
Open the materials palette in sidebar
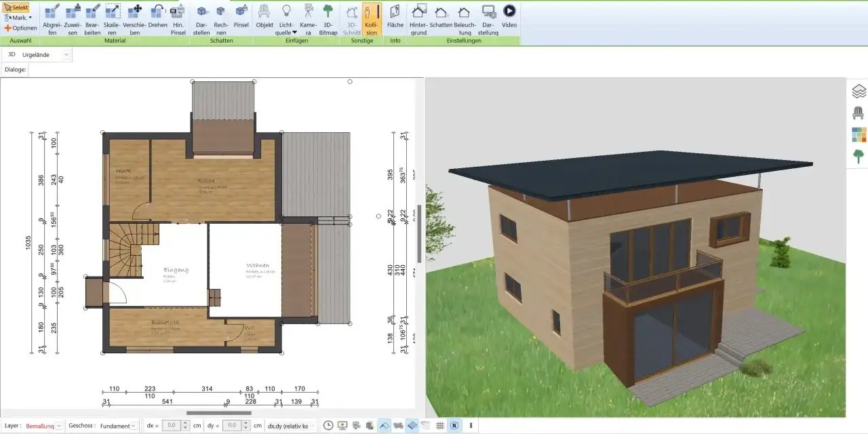859,134
